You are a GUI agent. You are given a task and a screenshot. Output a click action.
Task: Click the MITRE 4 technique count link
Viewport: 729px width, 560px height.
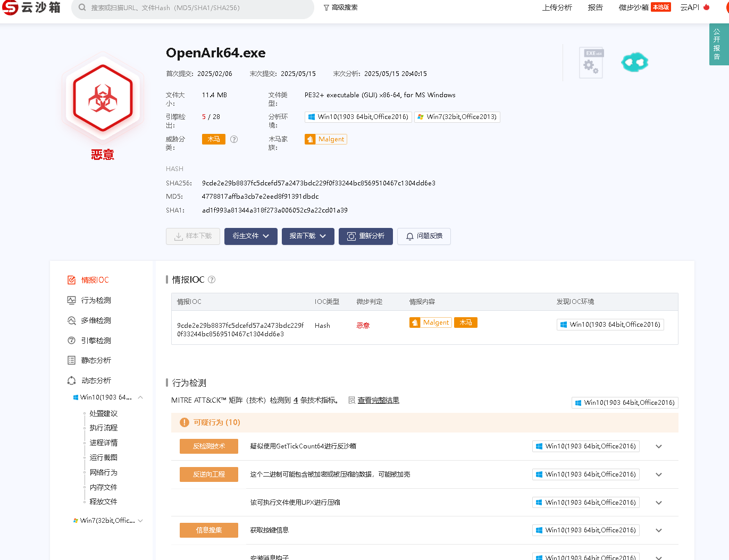[296, 400]
